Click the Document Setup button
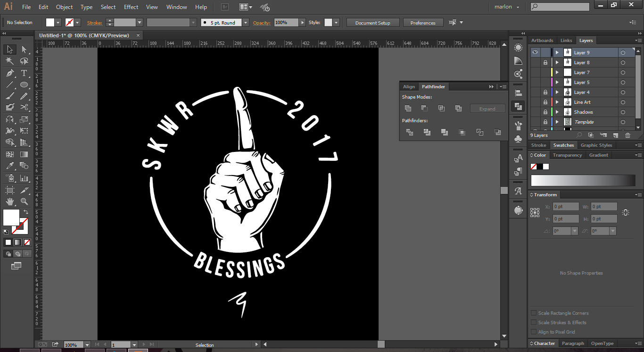Image resolution: width=644 pixels, height=352 pixels. click(x=373, y=23)
